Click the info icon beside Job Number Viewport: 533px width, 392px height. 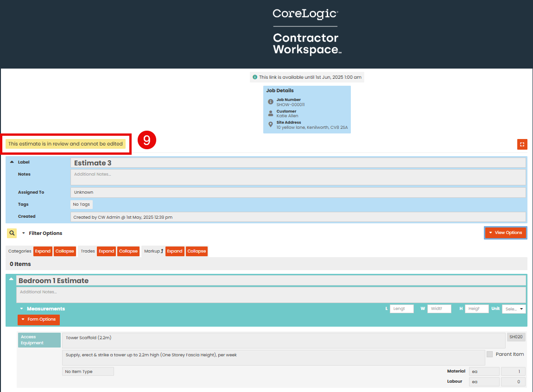tap(271, 102)
